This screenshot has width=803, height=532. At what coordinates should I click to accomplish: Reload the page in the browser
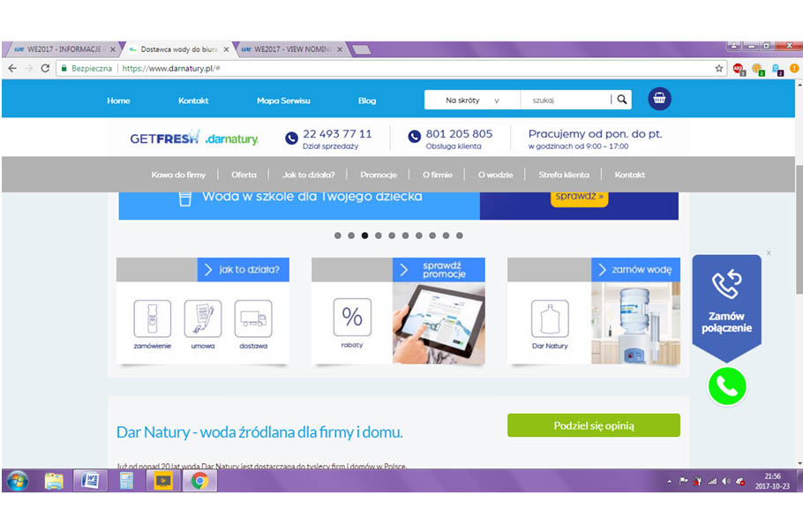point(45,68)
